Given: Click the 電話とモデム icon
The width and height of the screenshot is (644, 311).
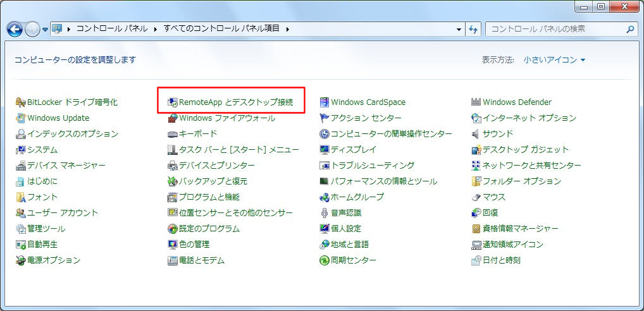Looking at the screenshot, I should [173, 260].
